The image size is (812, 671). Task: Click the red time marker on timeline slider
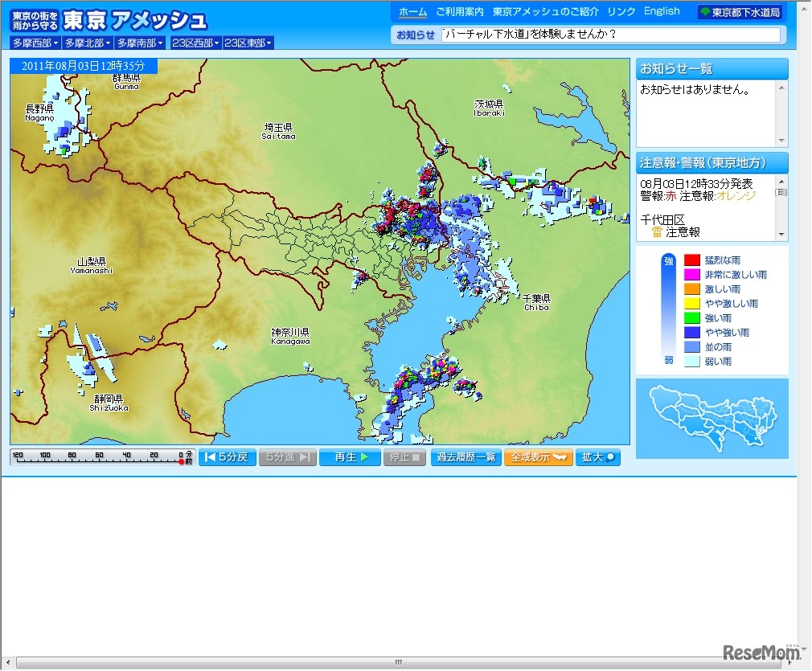click(182, 461)
